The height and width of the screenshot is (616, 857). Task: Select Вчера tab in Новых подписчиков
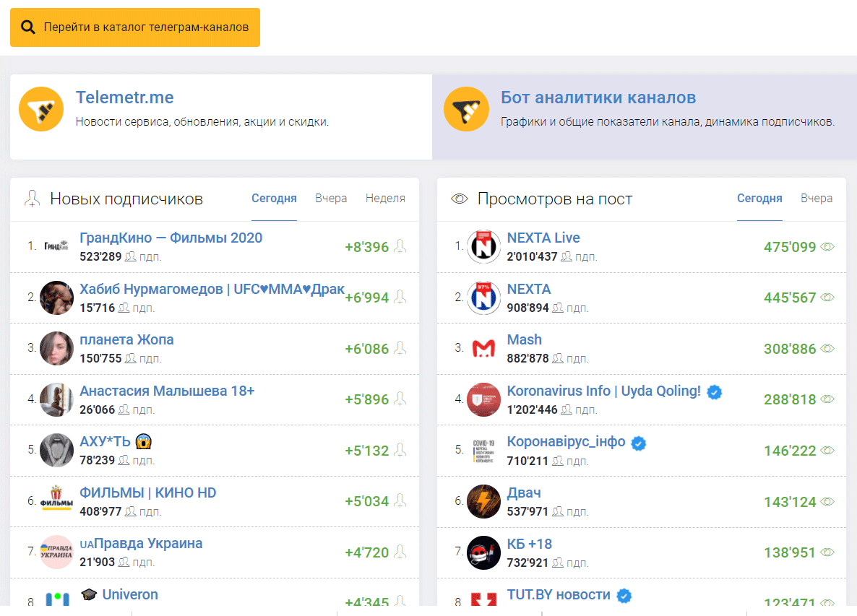click(331, 199)
